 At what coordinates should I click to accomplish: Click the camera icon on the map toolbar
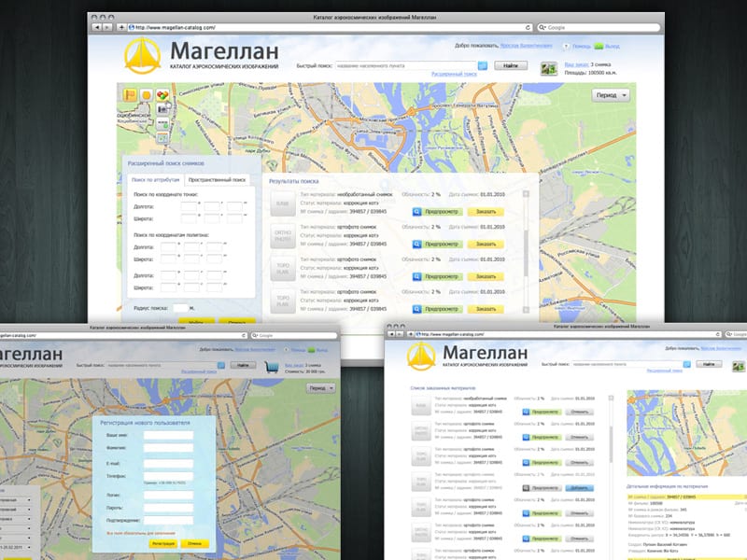coord(162,109)
